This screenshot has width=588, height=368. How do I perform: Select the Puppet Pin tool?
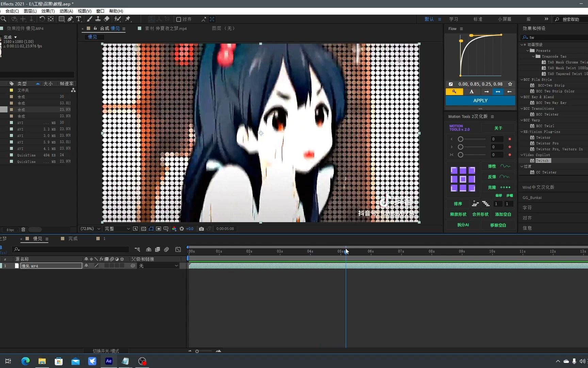(128, 19)
